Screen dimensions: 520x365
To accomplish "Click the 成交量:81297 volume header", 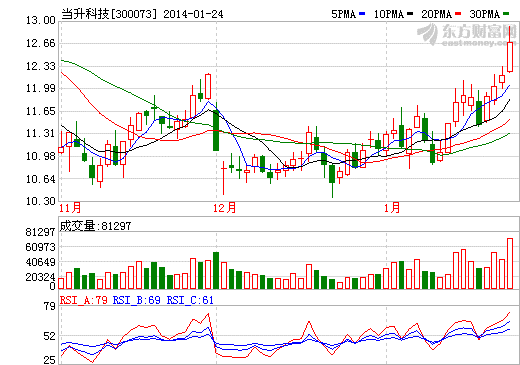I will 95,226.
